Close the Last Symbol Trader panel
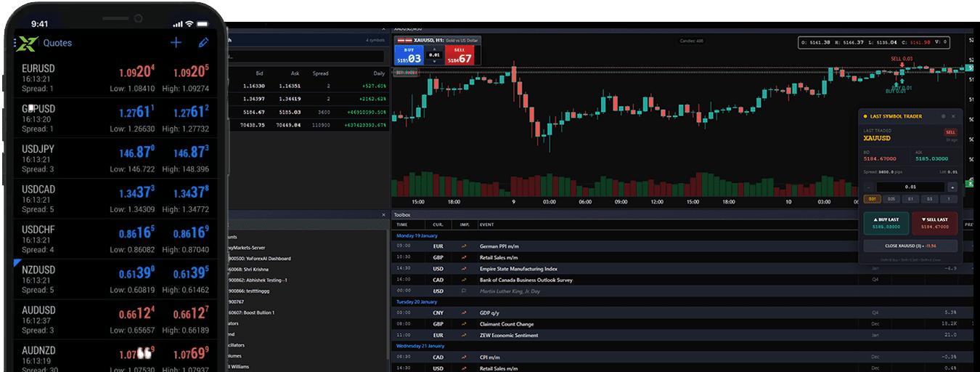The width and height of the screenshot is (980, 372). coord(953,116)
